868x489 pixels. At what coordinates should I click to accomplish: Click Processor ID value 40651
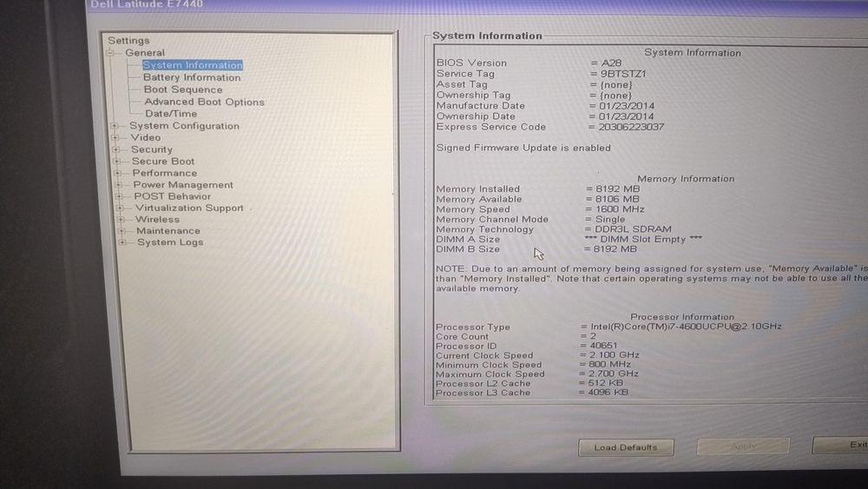603,346
